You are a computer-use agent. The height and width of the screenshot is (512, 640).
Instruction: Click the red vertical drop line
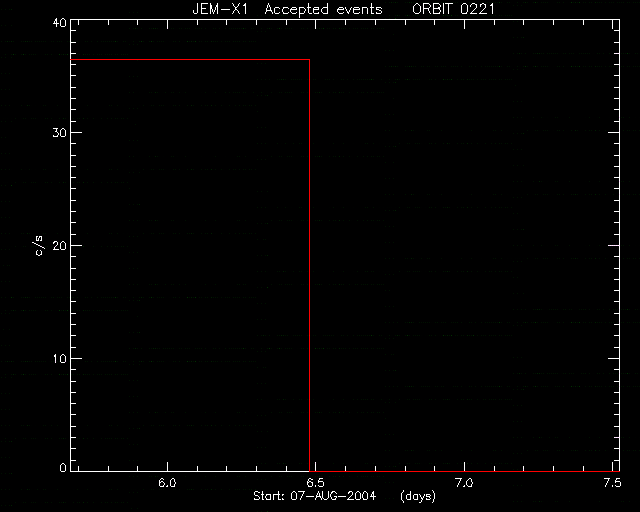(309, 265)
